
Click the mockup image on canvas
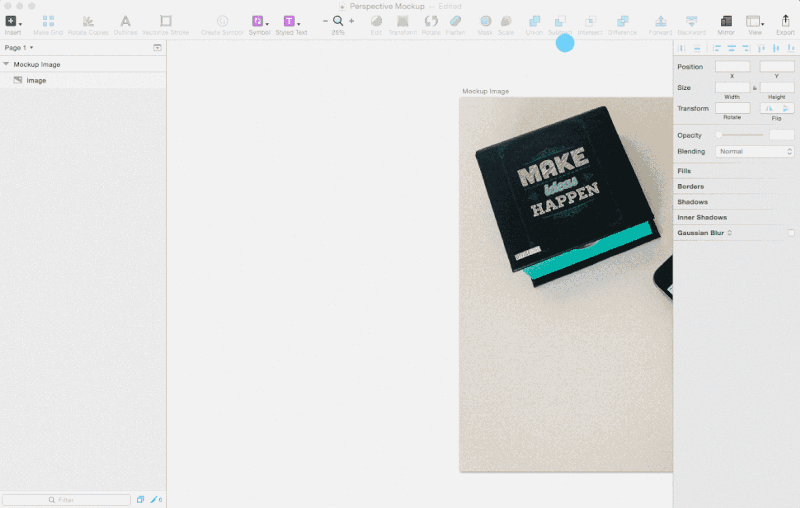point(566,285)
